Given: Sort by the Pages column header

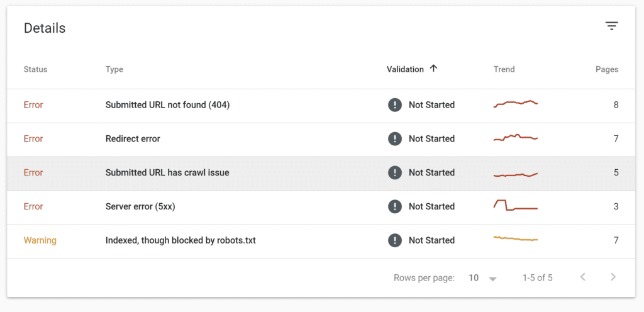Looking at the screenshot, I should tap(607, 69).
